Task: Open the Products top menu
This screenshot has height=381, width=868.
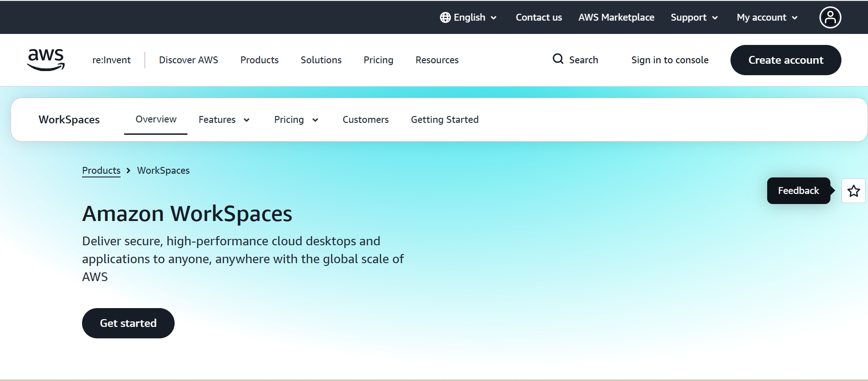Action: (259, 60)
